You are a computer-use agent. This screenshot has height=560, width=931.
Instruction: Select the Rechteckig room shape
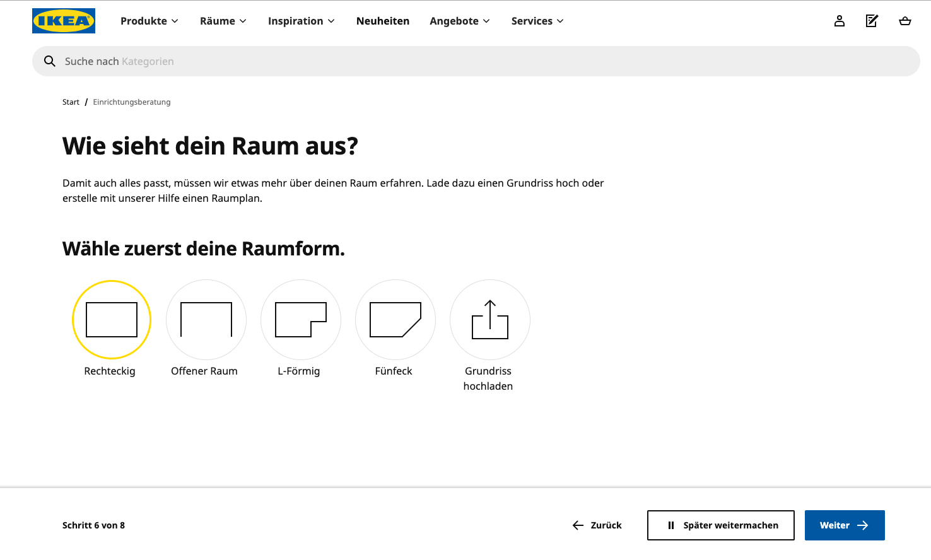[112, 320]
